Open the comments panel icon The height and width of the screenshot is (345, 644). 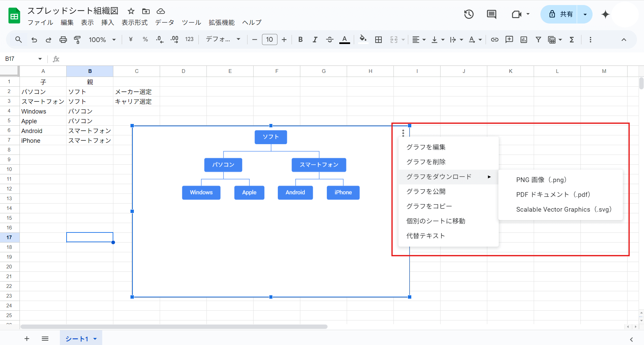492,14
